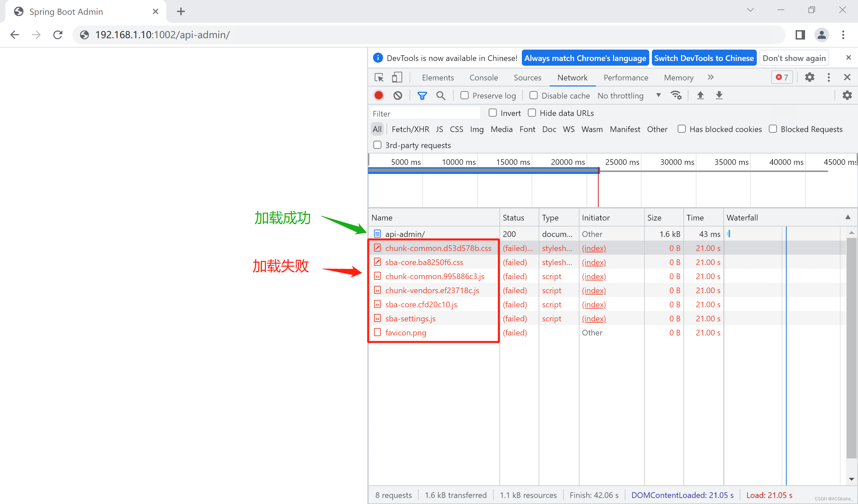Tick the Has blocked cookies checkbox
Viewport: 858px width, 504px height.
tap(681, 129)
